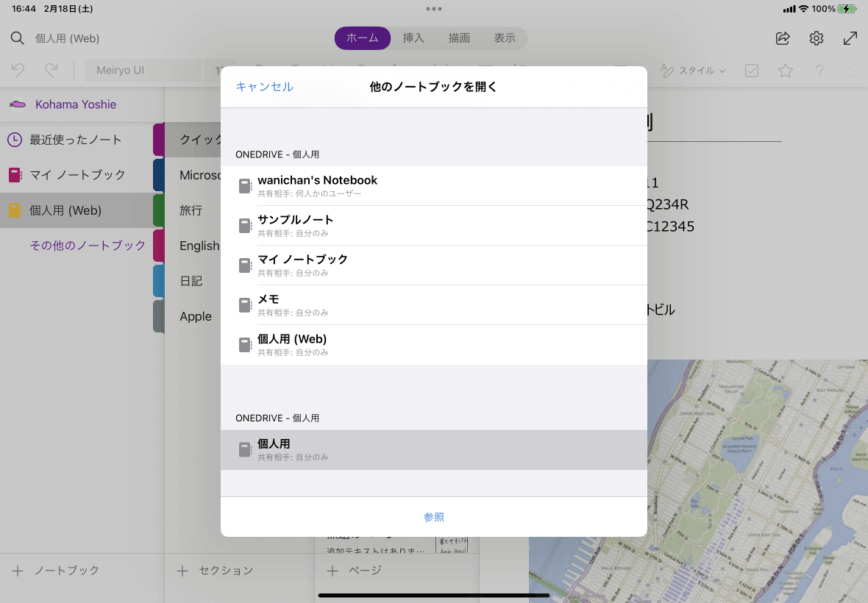This screenshot has height=603, width=868.
Task: Click the plus icon to add セクション
Action: [x=182, y=571]
